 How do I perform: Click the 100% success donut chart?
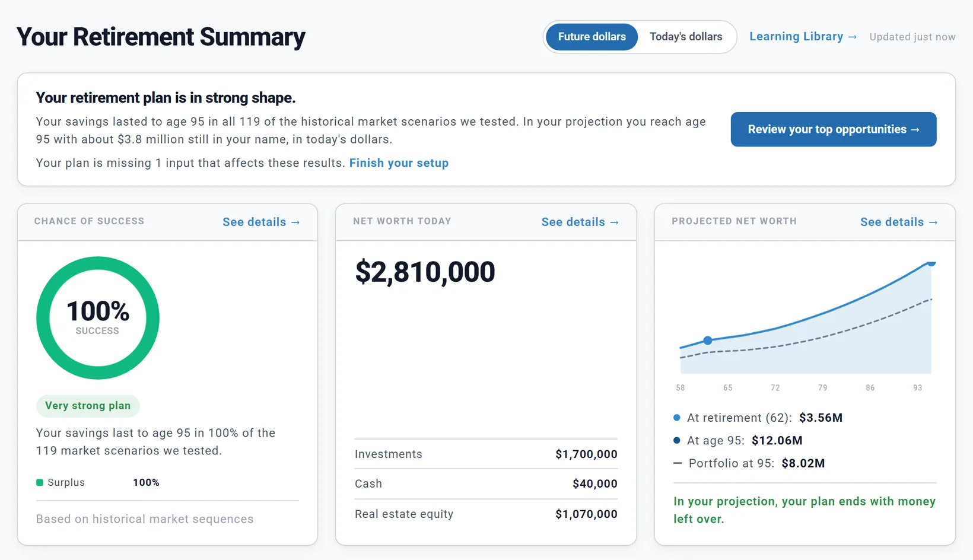pos(98,318)
